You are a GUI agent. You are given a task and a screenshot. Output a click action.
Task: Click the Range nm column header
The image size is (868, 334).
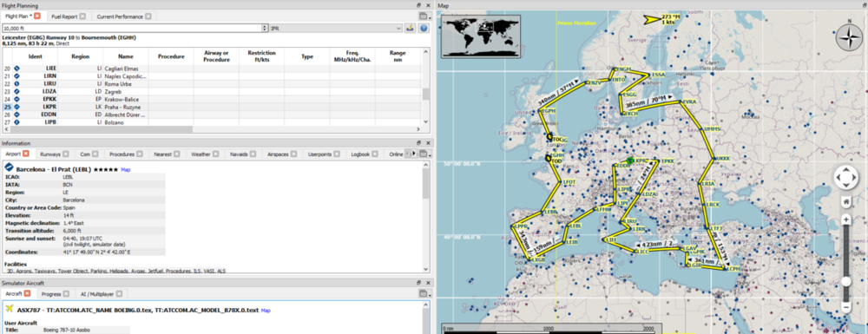(x=398, y=56)
